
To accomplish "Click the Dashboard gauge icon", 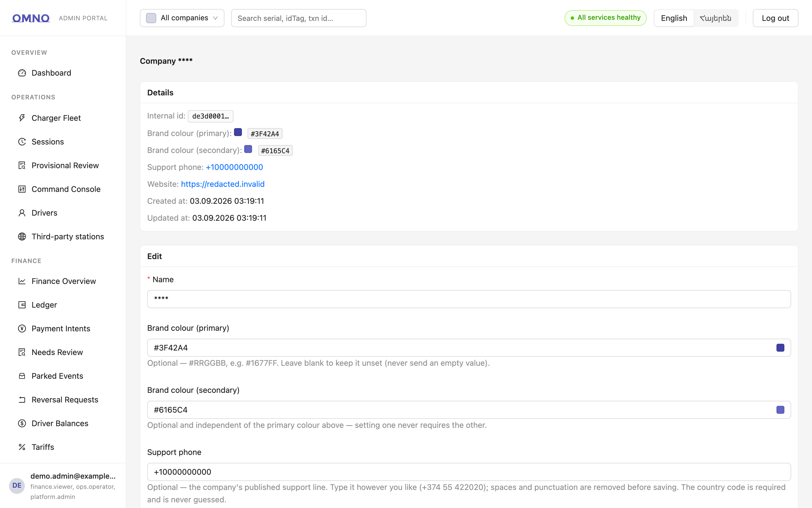I will pyautogui.click(x=22, y=73).
